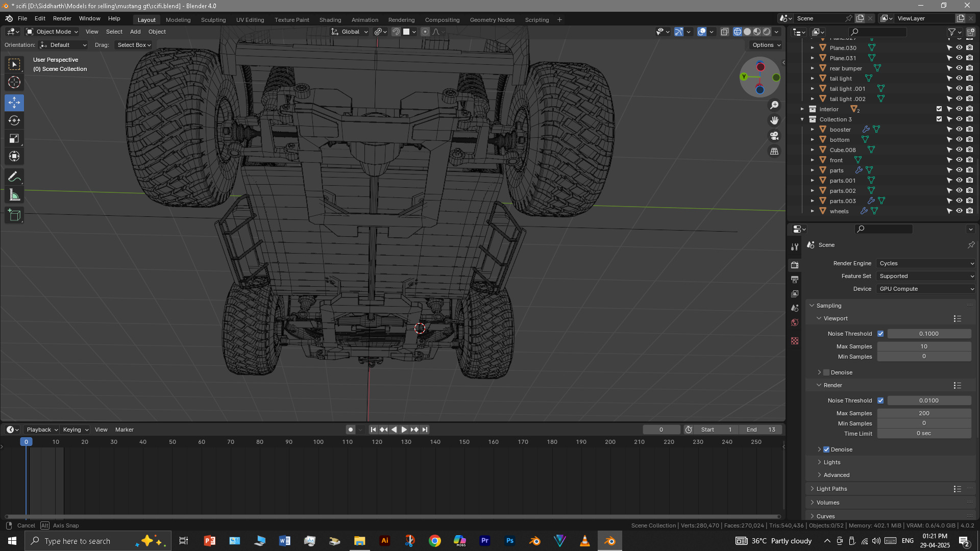This screenshot has height=551, width=980.
Task: Adjust render Max Samples value
Action: pyautogui.click(x=924, y=413)
